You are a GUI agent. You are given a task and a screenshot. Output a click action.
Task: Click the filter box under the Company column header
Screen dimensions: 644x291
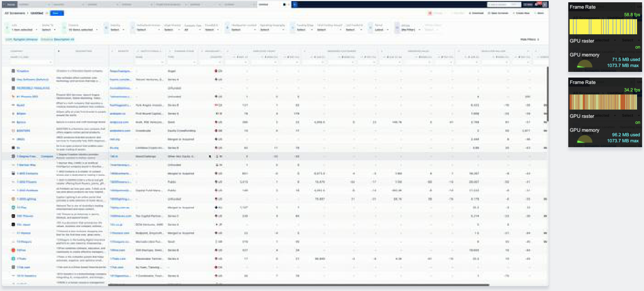pos(31,62)
